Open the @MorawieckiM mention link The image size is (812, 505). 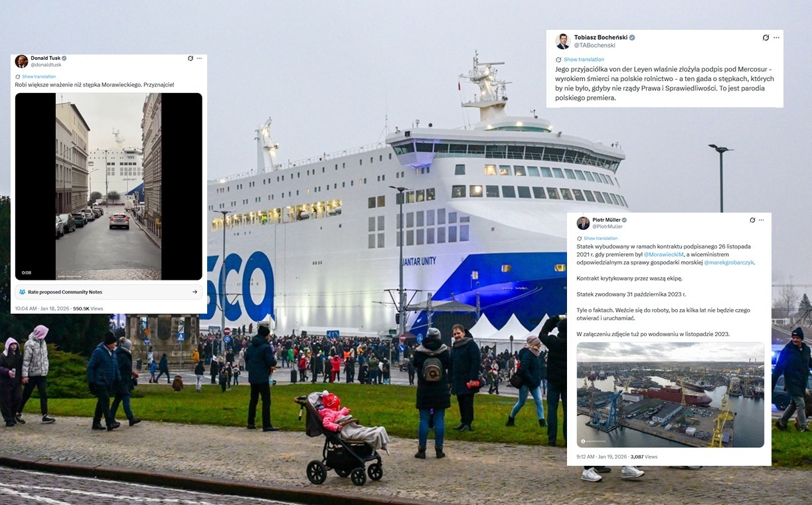click(664, 254)
